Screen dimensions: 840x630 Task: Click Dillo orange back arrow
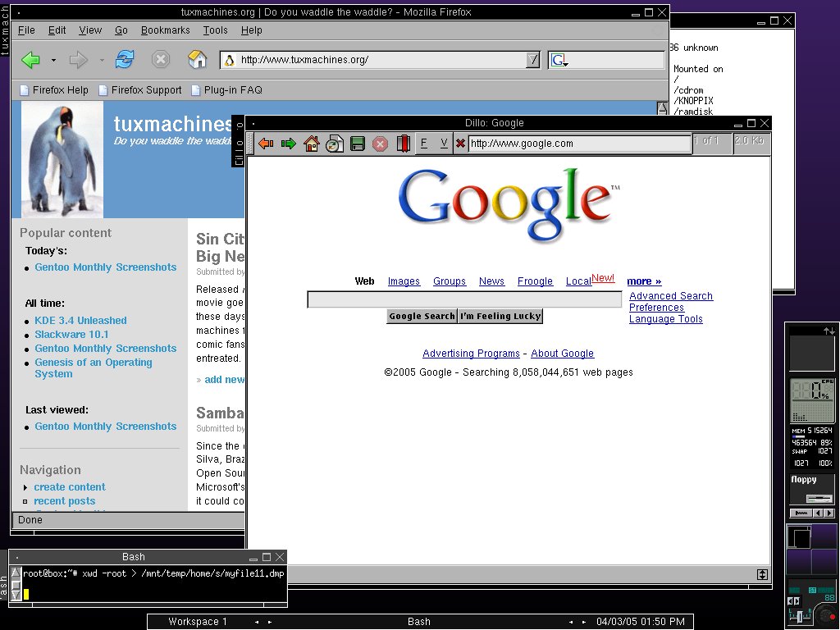(x=266, y=144)
